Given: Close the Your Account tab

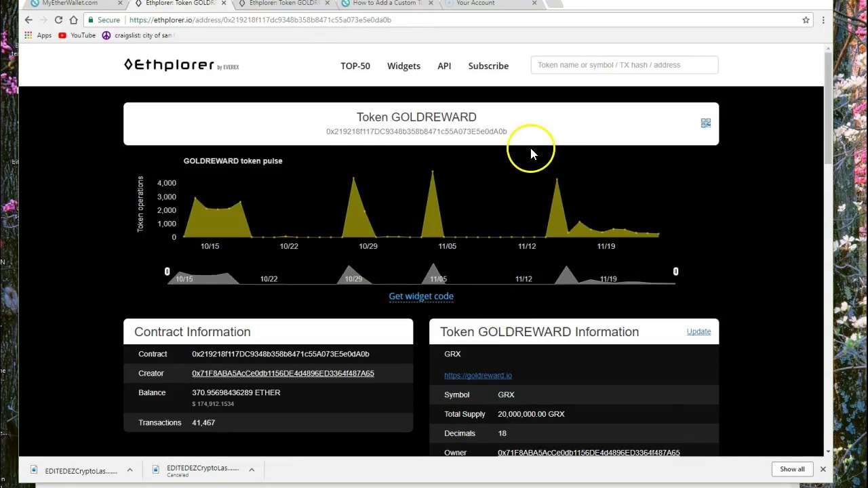Looking at the screenshot, I should pos(534,3).
